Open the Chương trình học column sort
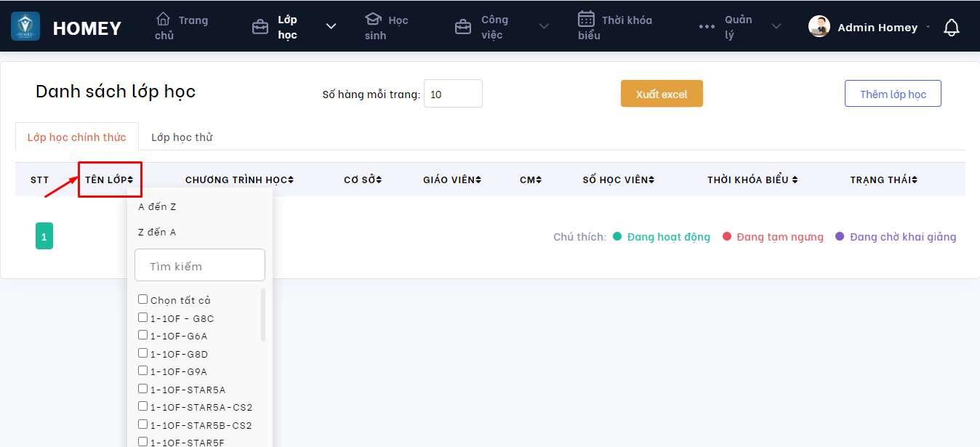Viewport: 980px width, 447px height. pyautogui.click(x=291, y=180)
